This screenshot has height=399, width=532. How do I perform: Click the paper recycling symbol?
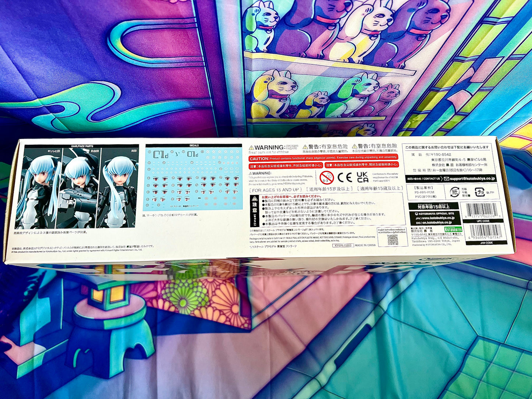click(455, 192)
